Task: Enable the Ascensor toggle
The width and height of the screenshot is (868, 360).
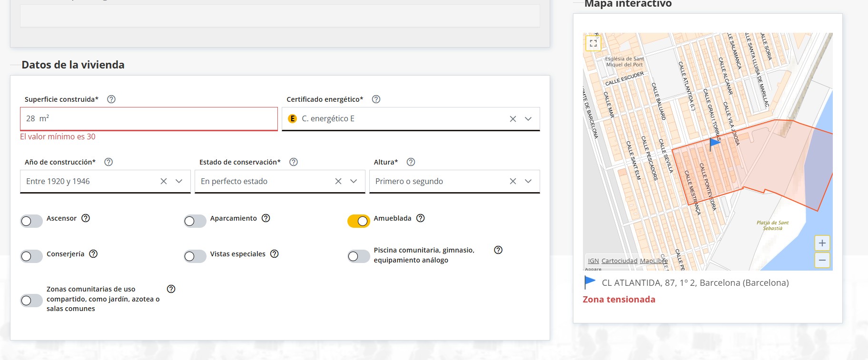Action: coord(31,221)
